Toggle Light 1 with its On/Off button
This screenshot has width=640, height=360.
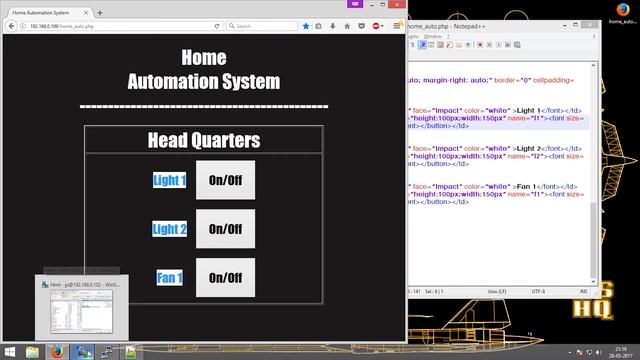[x=225, y=180]
